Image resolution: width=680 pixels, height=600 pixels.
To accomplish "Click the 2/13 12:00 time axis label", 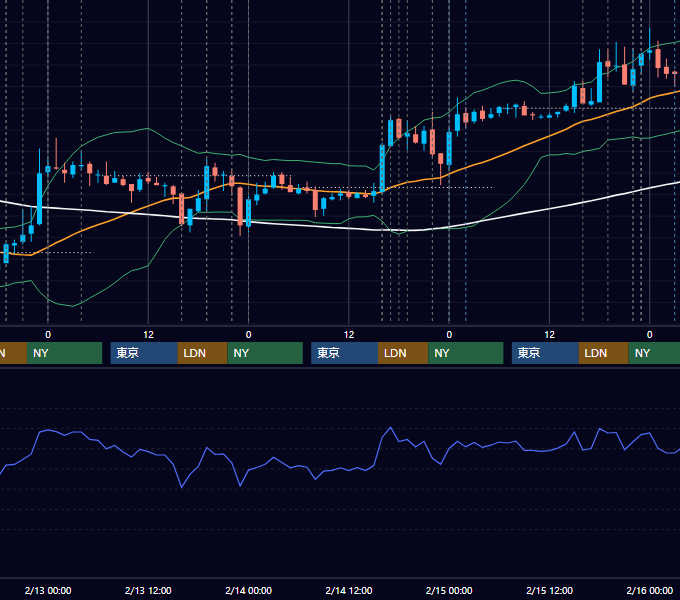I will [x=148, y=590].
